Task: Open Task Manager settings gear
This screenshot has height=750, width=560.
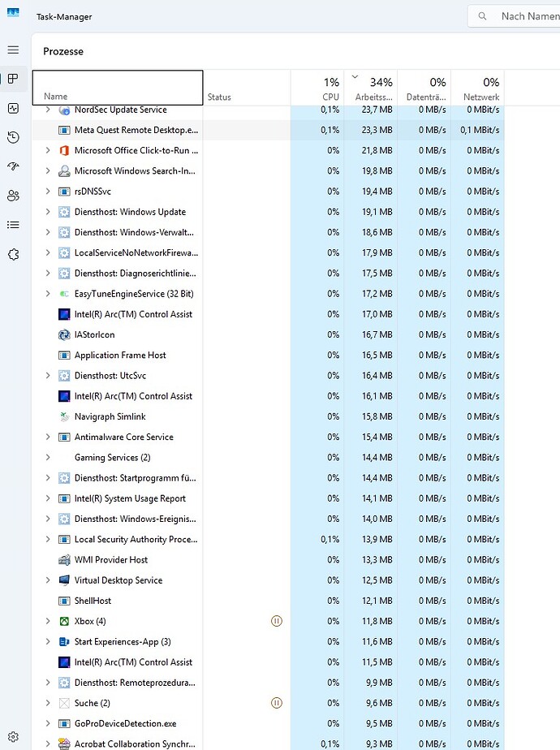Action: [13, 736]
